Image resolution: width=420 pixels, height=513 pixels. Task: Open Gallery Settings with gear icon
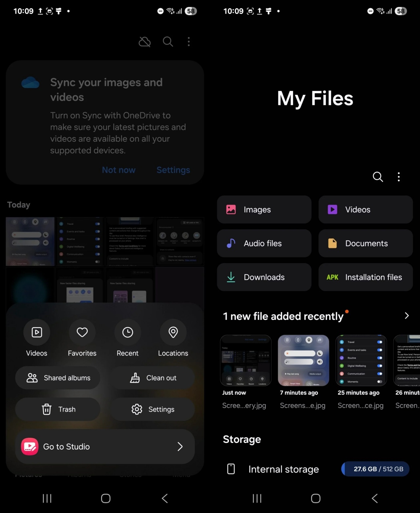(x=153, y=409)
